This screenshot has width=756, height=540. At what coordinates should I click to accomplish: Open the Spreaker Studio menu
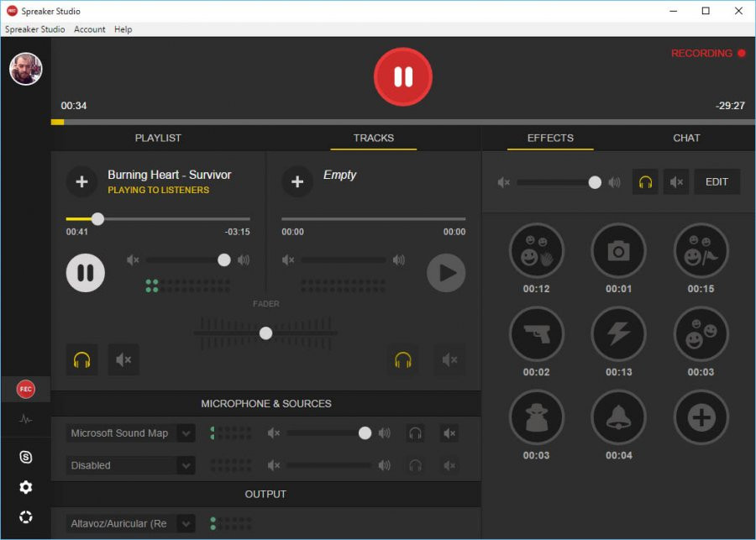pyautogui.click(x=34, y=29)
